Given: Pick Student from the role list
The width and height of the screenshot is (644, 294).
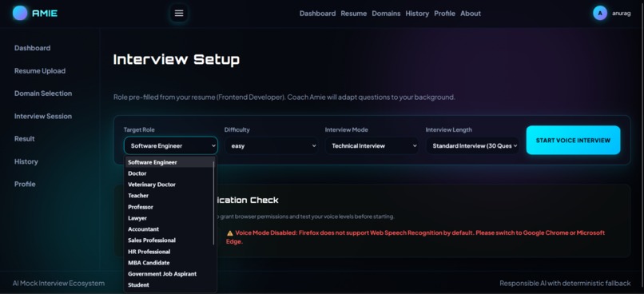Looking at the screenshot, I should 169,284.
